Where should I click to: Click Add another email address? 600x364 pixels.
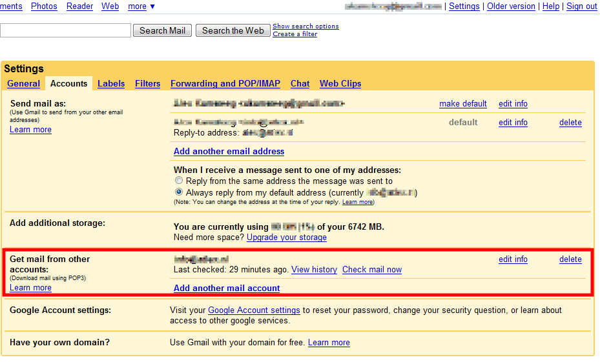[x=229, y=151]
